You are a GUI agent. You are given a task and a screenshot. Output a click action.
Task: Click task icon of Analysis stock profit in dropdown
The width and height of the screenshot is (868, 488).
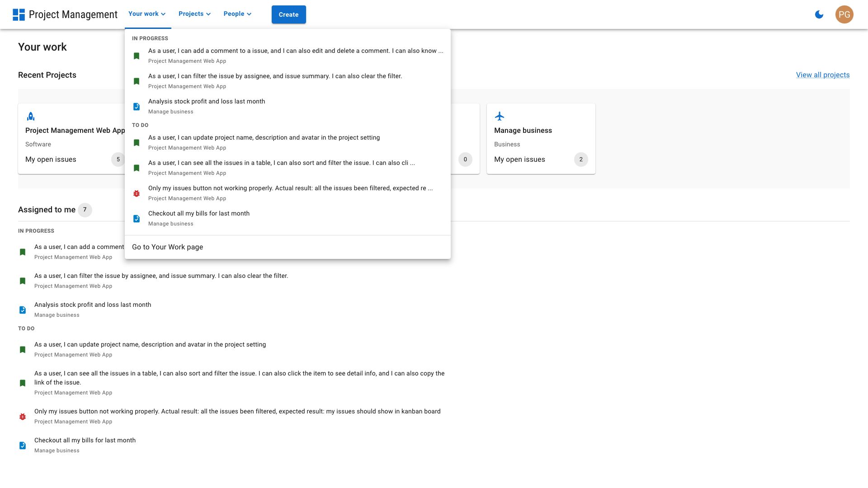tap(137, 107)
